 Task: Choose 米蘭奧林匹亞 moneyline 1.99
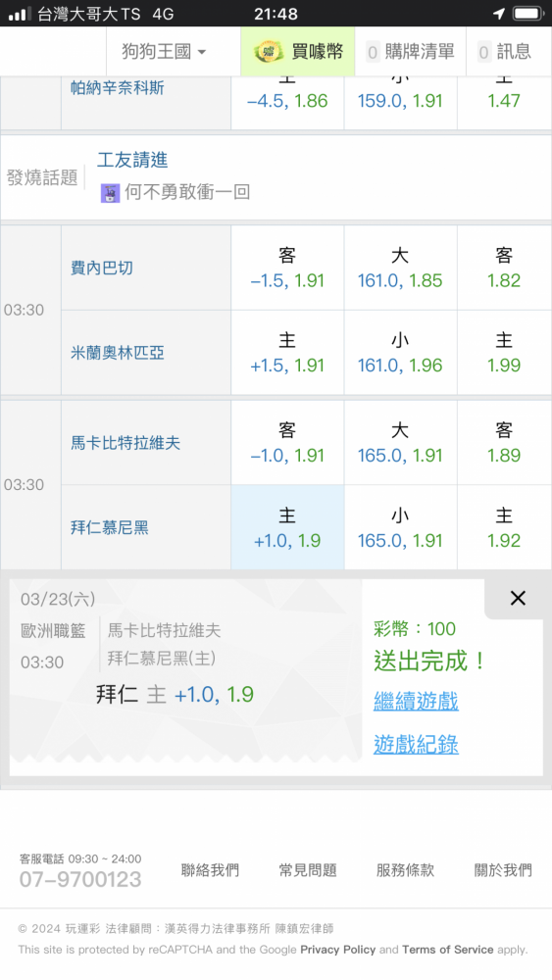(504, 353)
